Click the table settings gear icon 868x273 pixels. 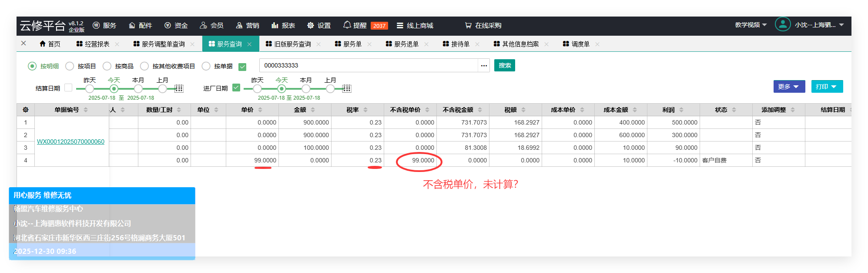[26, 110]
